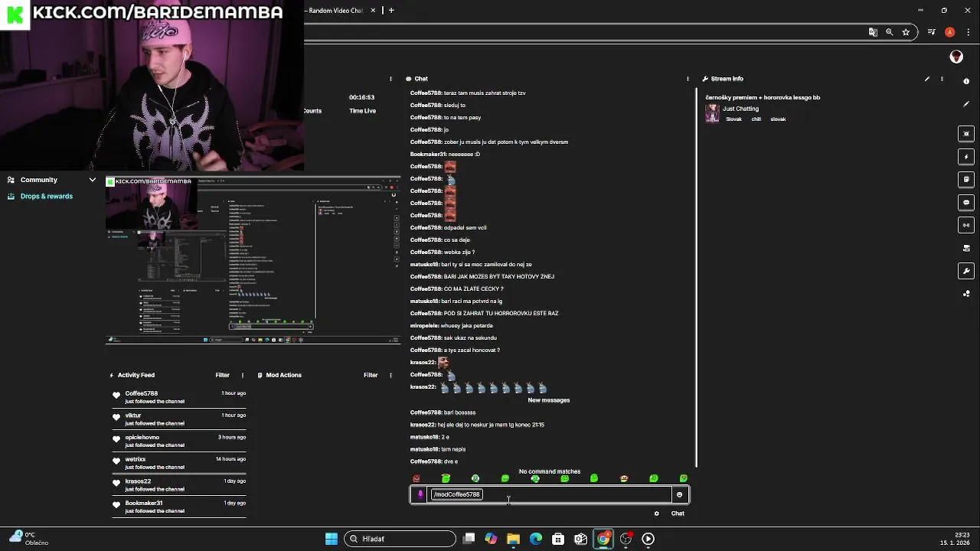This screenshot has width=980, height=551.
Task: Open Drops & rewards in sidebar
Action: click(47, 197)
